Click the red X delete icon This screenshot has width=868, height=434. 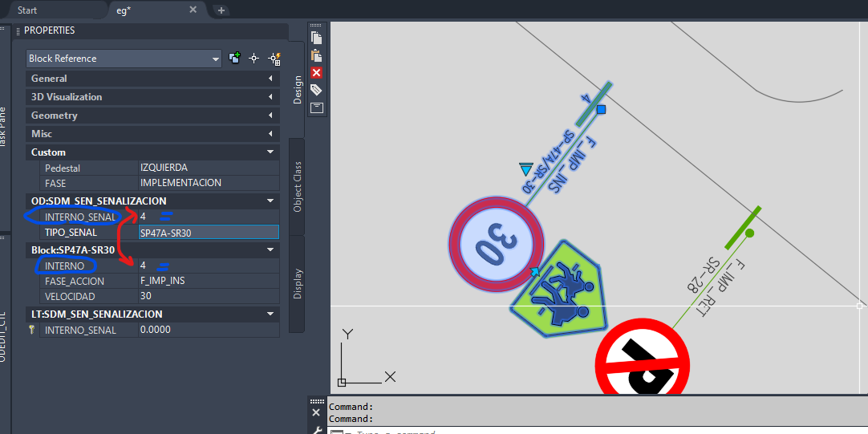[317, 72]
